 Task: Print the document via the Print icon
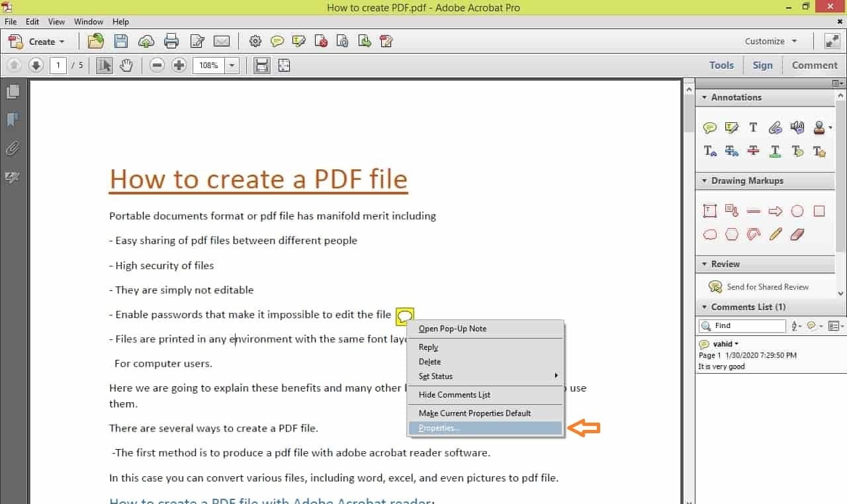pos(171,41)
